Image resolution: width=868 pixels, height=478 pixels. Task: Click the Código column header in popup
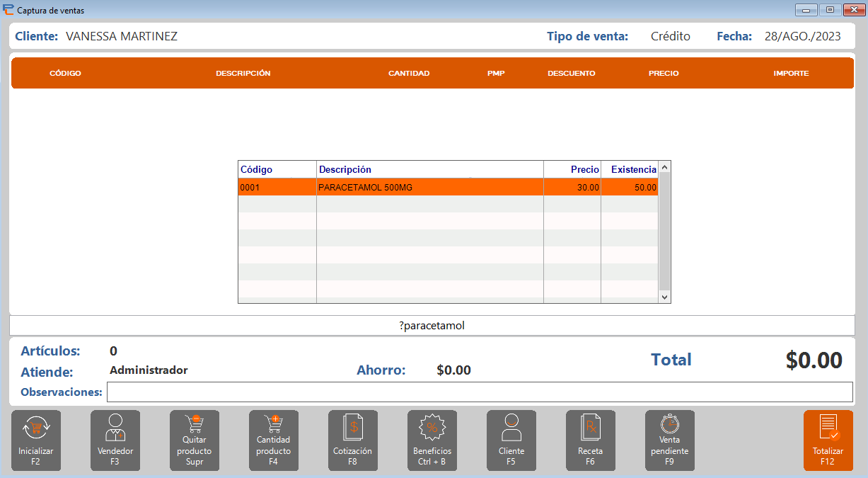point(277,169)
